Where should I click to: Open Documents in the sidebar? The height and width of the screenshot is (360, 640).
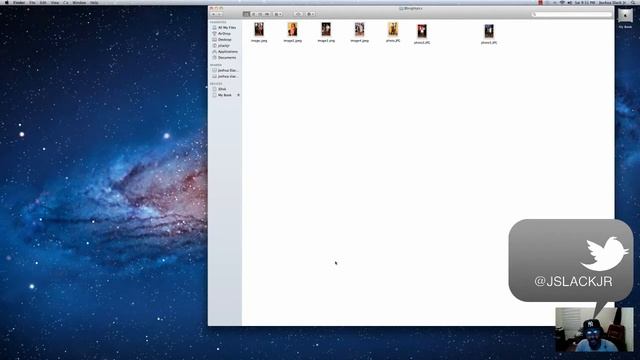(224, 58)
